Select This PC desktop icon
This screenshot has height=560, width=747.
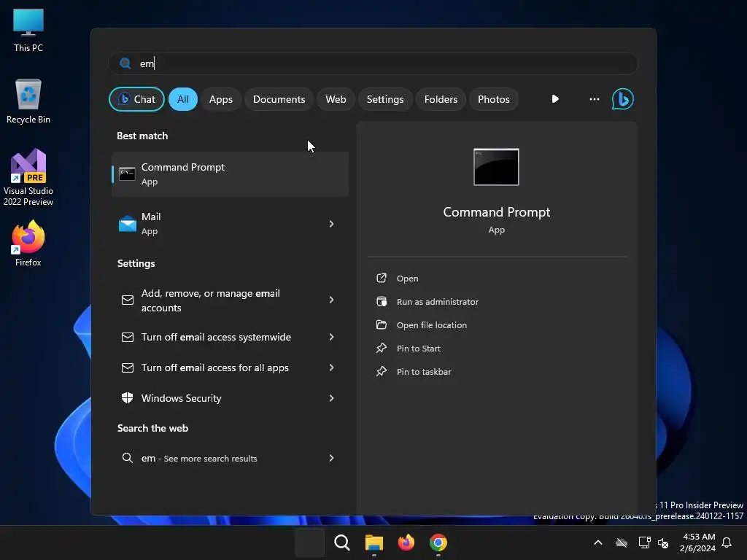coord(28,31)
